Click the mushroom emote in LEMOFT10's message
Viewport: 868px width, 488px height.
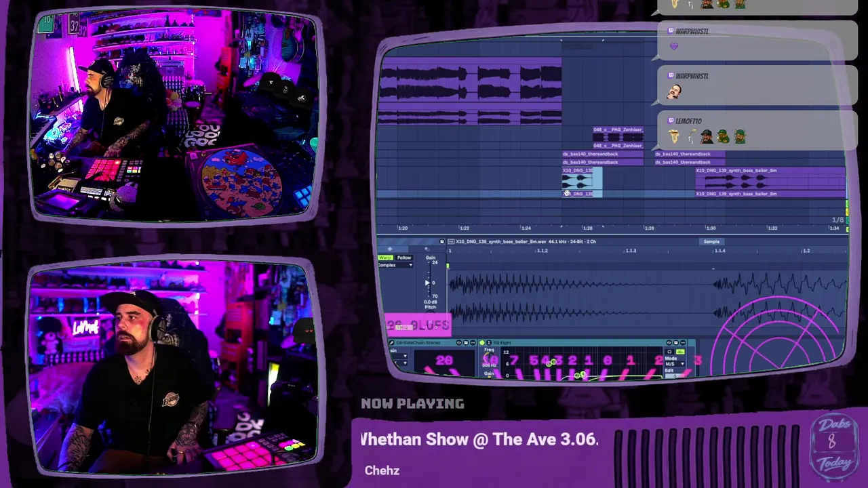point(674,137)
